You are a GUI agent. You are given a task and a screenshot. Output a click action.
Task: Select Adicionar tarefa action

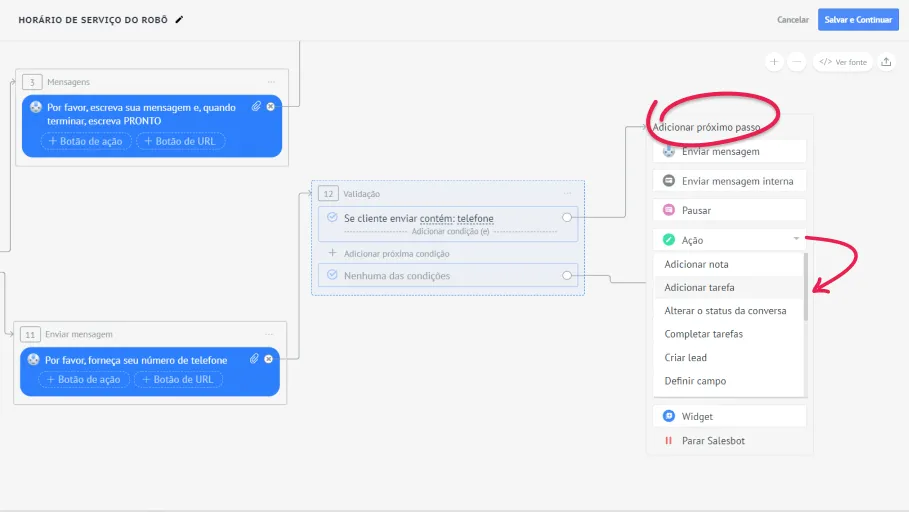coord(729,287)
